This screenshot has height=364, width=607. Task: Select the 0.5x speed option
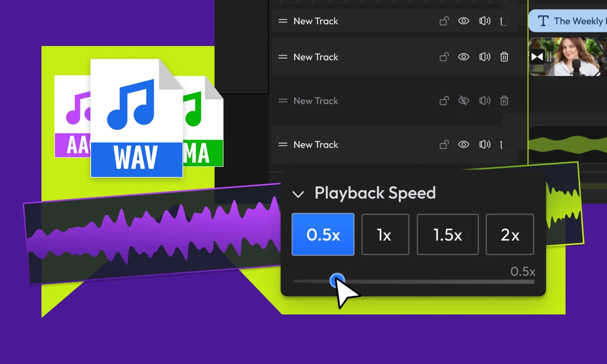coord(323,235)
